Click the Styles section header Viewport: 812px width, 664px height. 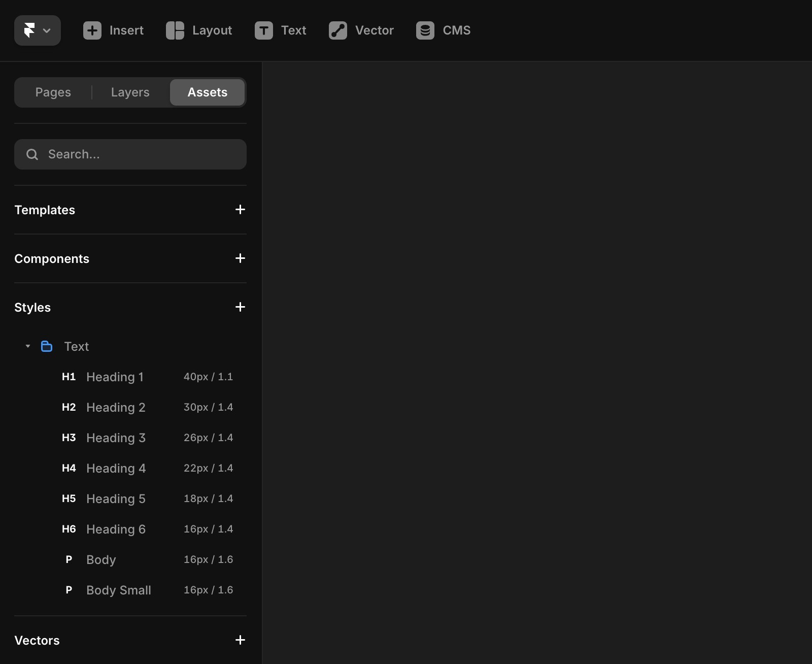pos(32,308)
